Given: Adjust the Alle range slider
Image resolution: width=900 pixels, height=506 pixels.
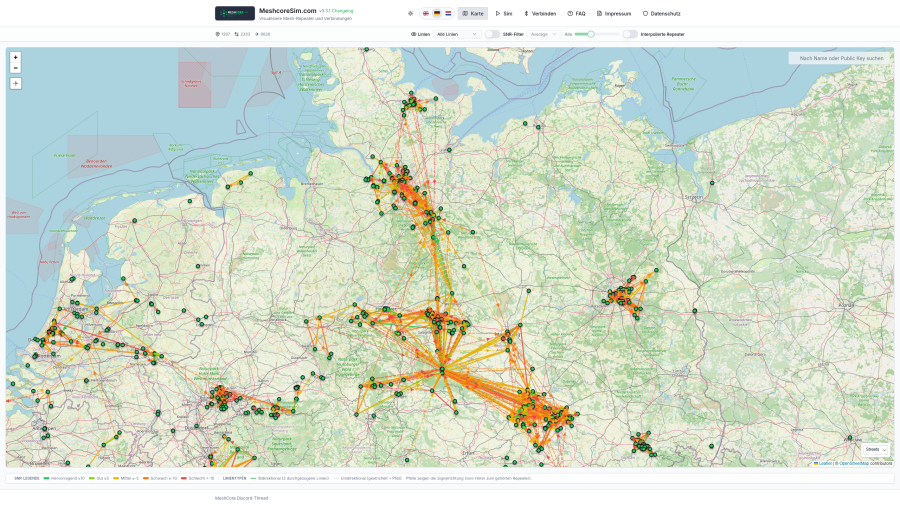Looking at the screenshot, I should [x=591, y=34].
